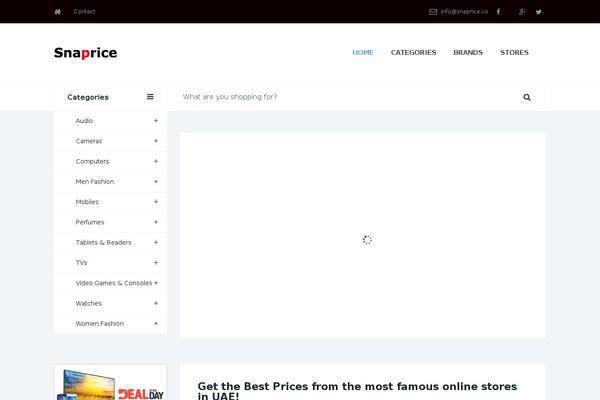Expand the Video Games & Consoles category
Screen dimensions: 600x400
click(156, 283)
